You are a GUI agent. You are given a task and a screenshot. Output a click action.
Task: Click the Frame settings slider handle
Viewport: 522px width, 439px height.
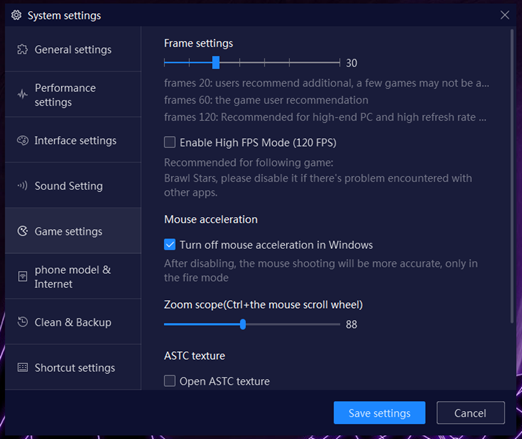[x=216, y=62]
